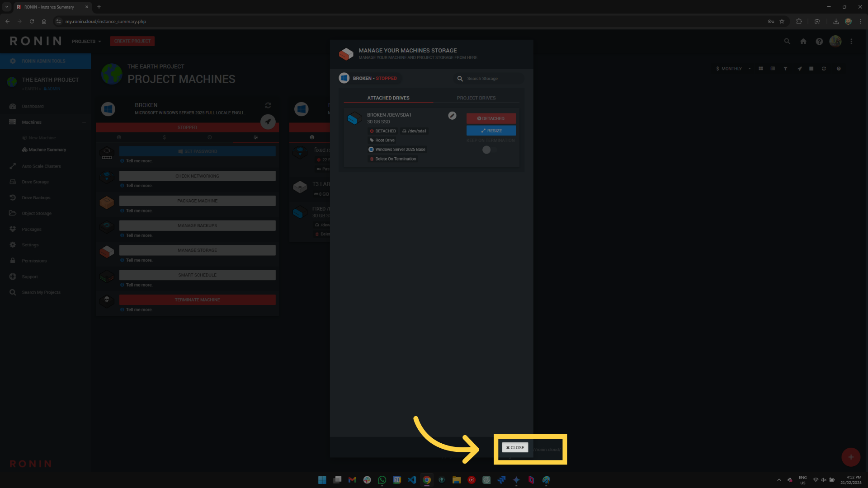Click the red Detached button
The height and width of the screenshot is (488, 868).
tap(491, 118)
